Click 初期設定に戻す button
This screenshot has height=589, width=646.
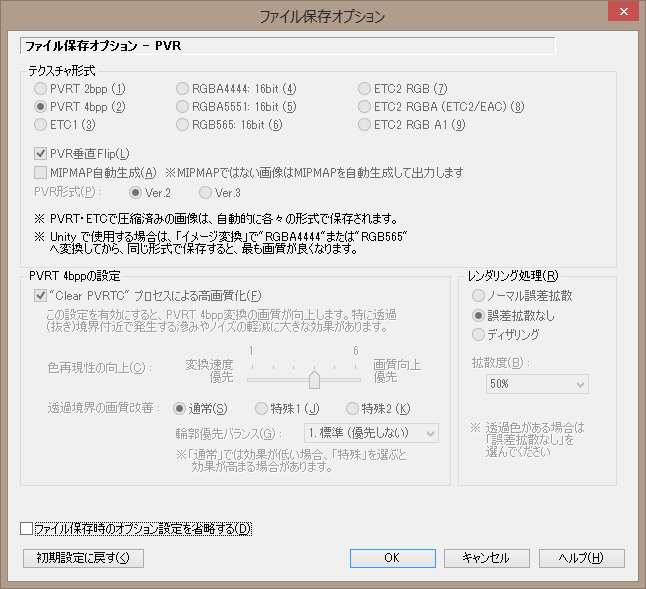click(x=83, y=558)
